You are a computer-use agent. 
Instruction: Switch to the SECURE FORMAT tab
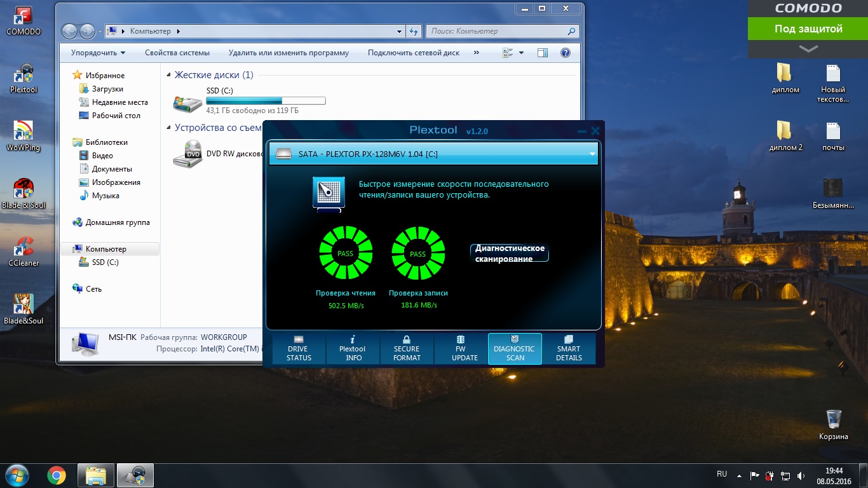tap(407, 349)
